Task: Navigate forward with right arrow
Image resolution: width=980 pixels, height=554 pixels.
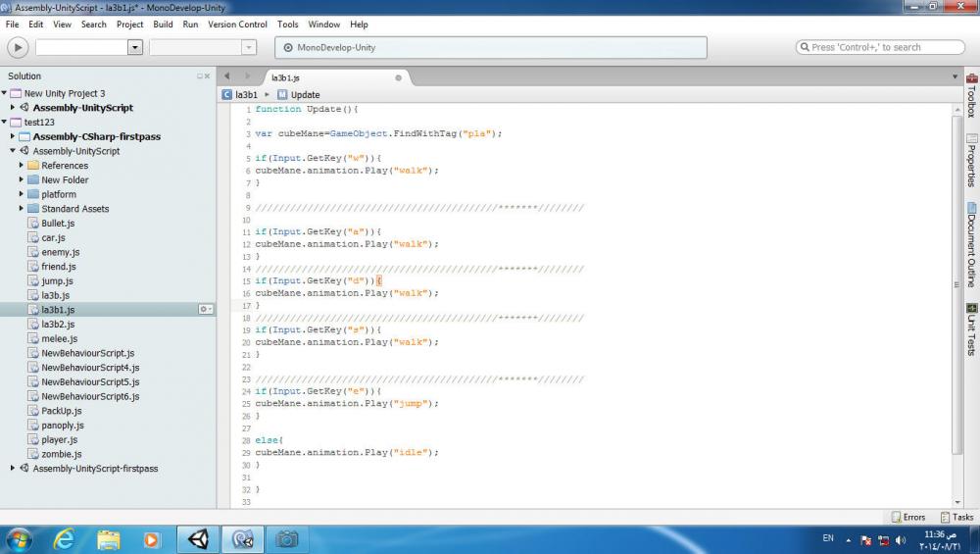Action: click(x=247, y=76)
